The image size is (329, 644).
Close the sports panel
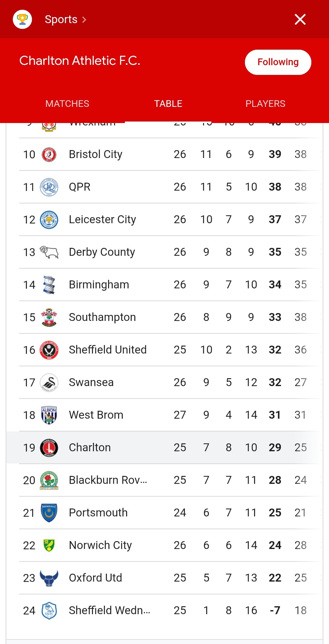click(300, 19)
